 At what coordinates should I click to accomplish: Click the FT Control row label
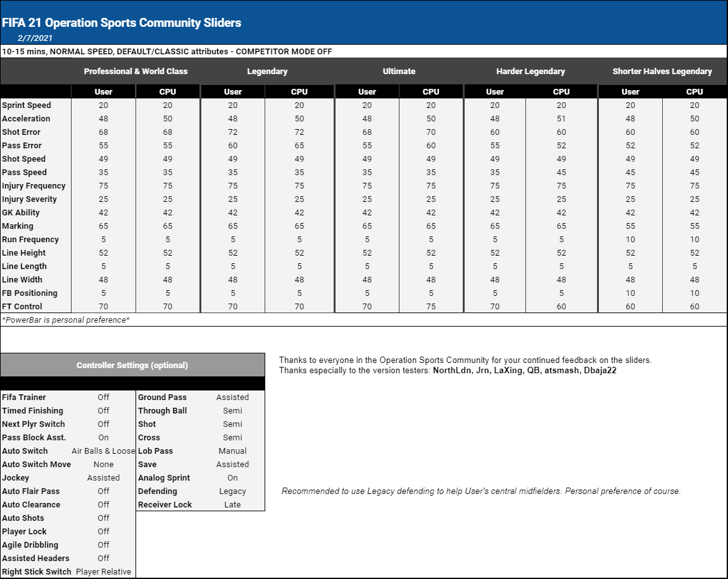pyautogui.click(x=22, y=307)
